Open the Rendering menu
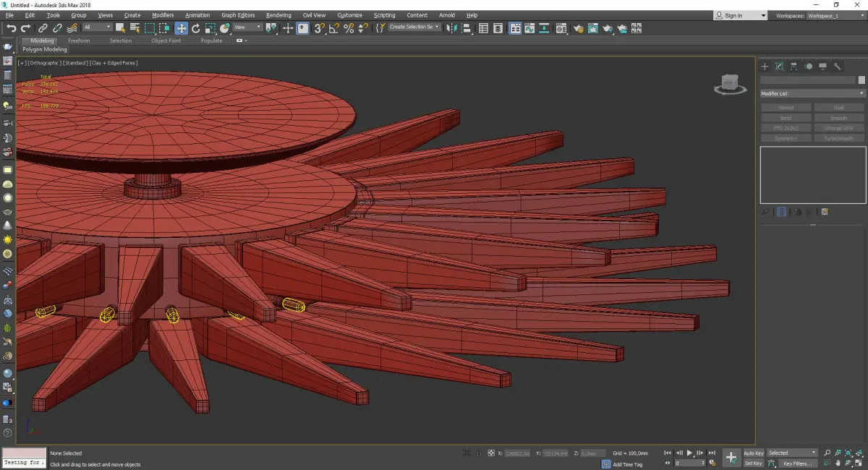 pyautogui.click(x=278, y=15)
